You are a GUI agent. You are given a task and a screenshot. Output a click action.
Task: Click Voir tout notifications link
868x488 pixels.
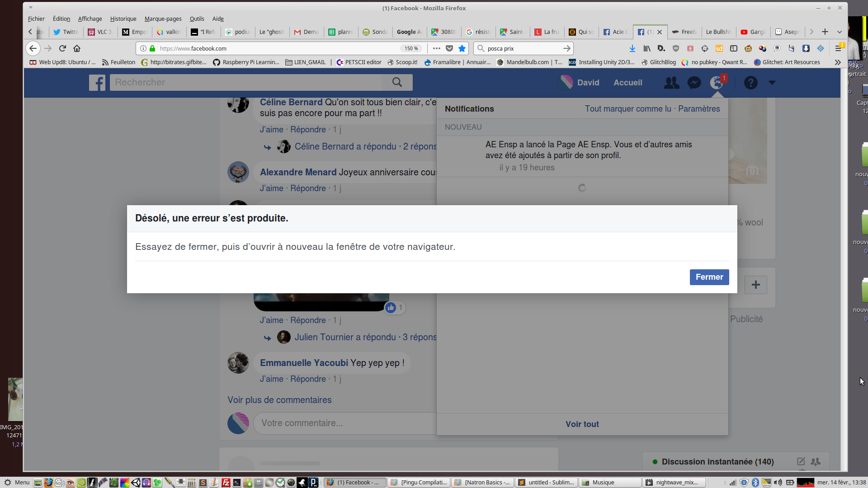[582, 424]
